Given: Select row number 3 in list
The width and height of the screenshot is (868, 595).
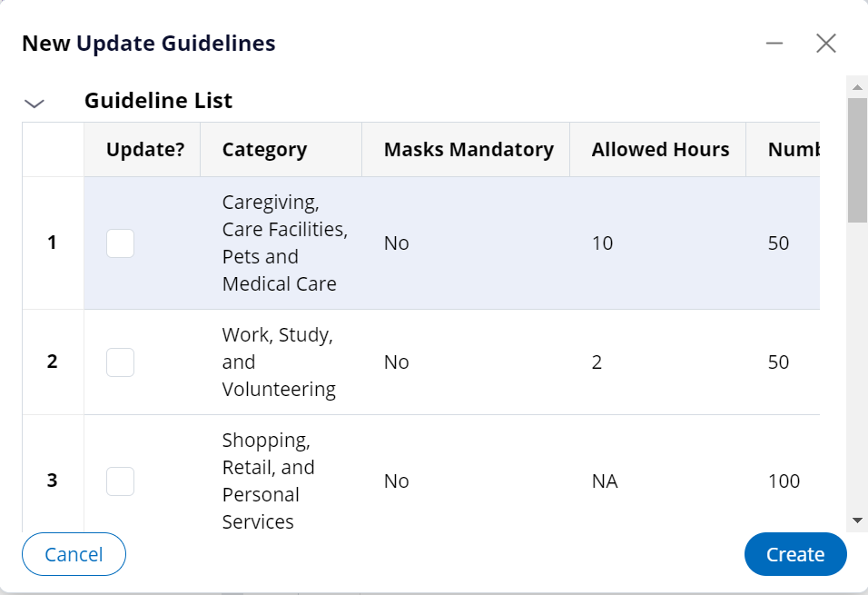Looking at the screenshot, I should (x=53, y=481).
